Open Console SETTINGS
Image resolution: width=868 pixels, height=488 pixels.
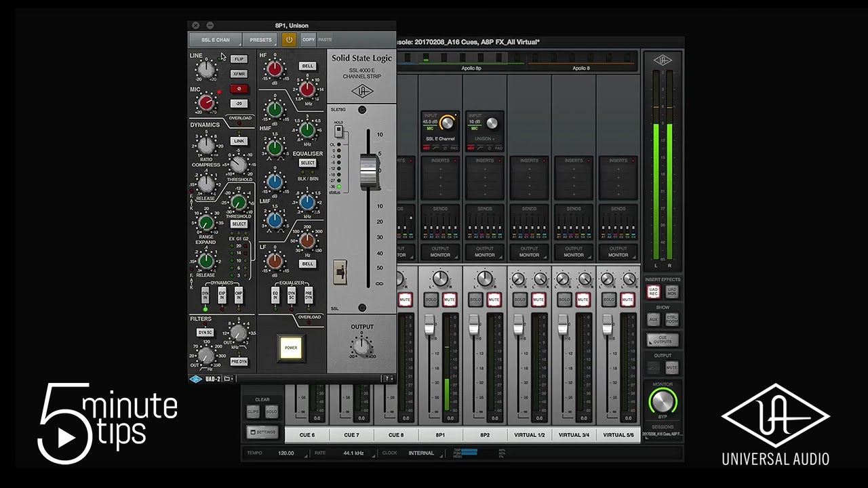click(262, 432)
